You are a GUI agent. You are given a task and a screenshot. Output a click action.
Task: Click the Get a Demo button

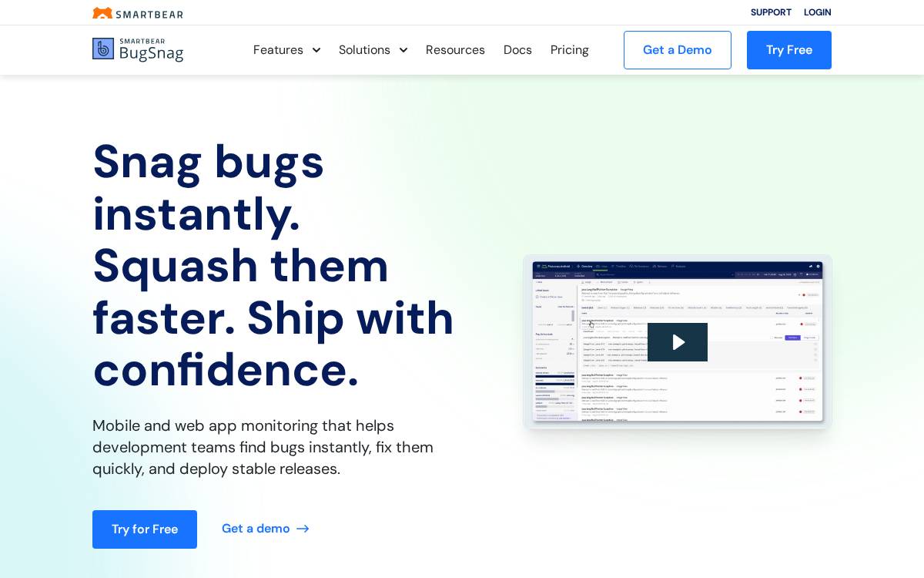678,50
